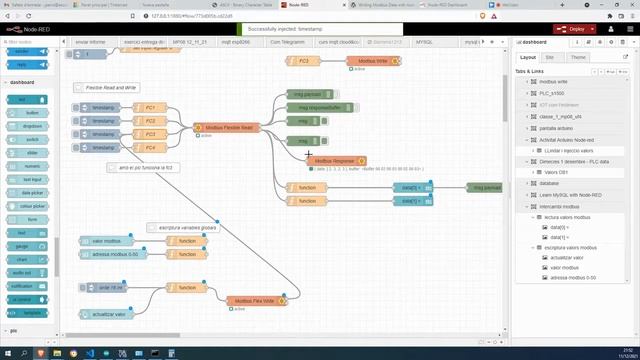The image size is (640, 360).
Task: Pick the slider node in dashboard palette
Action: coord(27,153)
